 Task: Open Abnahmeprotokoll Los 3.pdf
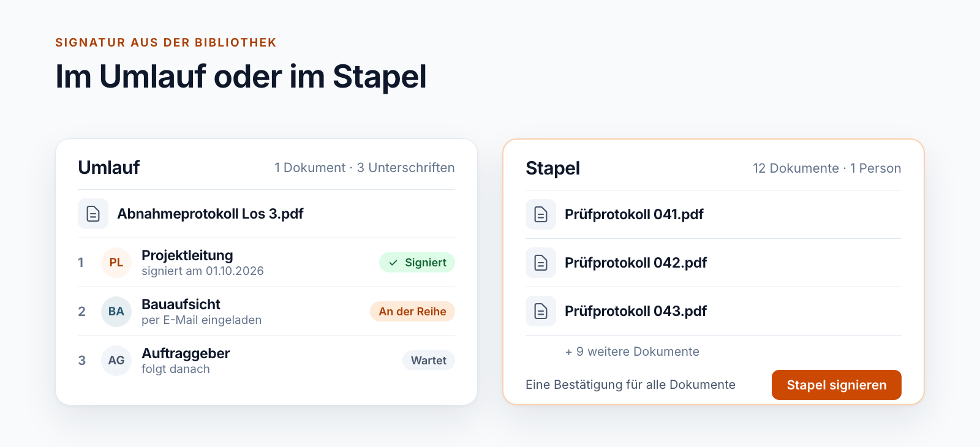pyautogui.click(x=210, y=214)
